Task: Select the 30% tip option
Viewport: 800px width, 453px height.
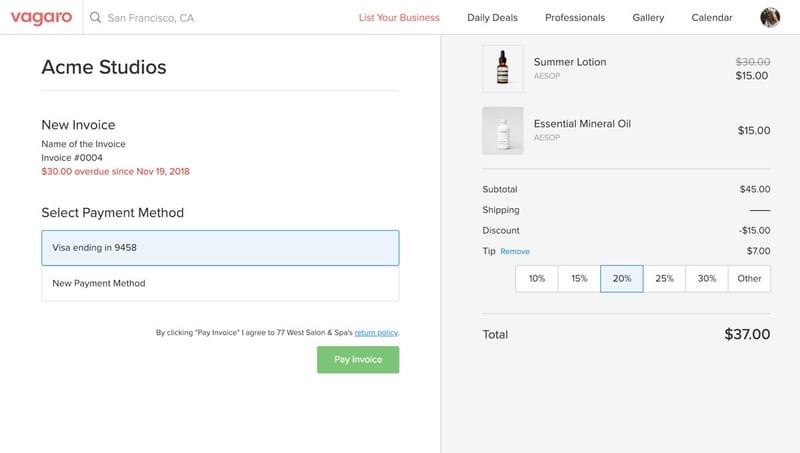Action: click(x=707, y=278)
